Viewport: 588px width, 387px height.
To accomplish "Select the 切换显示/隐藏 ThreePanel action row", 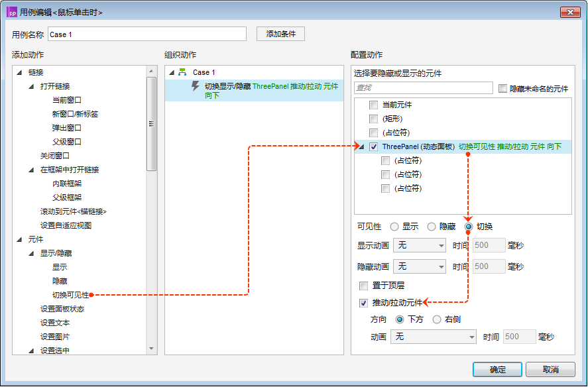I will [255, 90].
